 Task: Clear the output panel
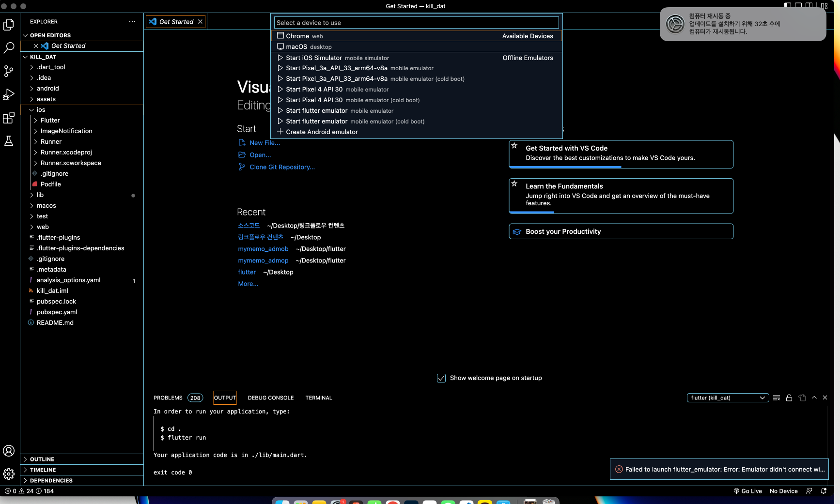coord(777,398)
